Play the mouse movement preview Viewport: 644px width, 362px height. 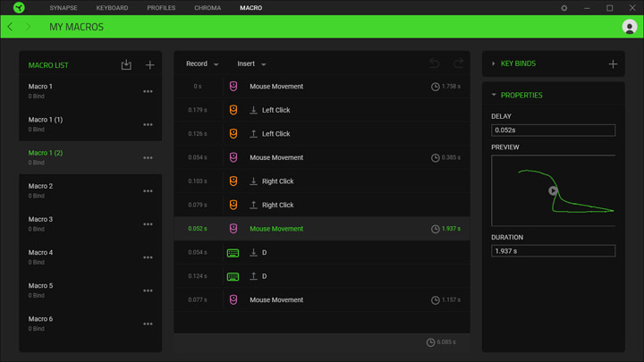tap(553, 190)
